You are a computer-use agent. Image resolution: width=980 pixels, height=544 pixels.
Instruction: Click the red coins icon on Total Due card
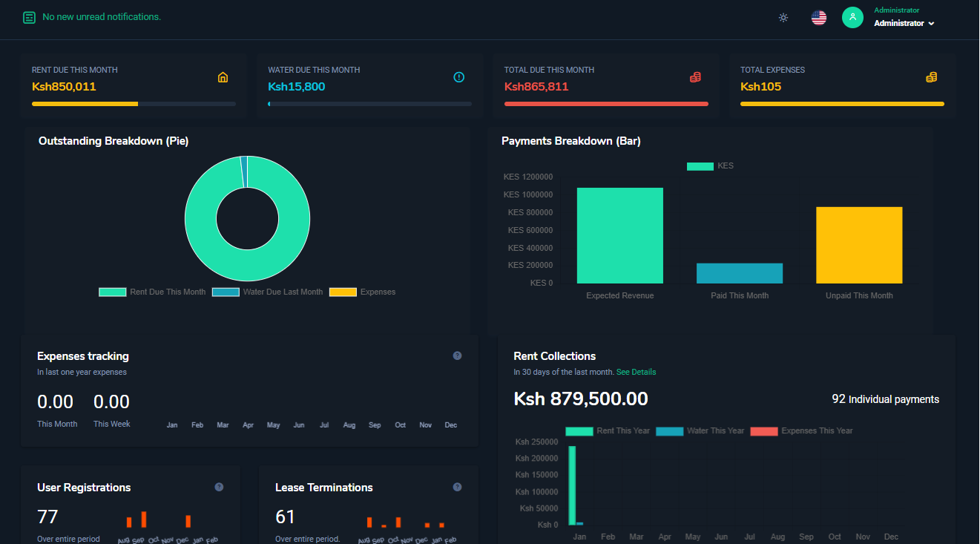coord(695,77)
